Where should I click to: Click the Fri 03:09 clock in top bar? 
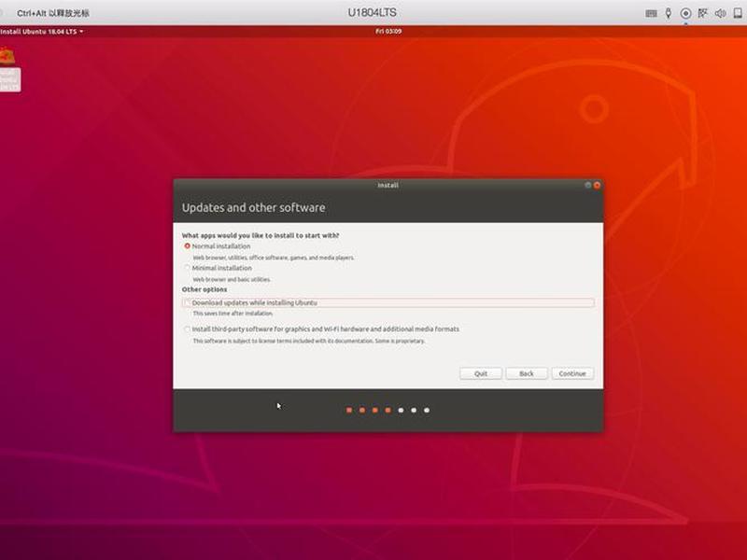[388, 32]
